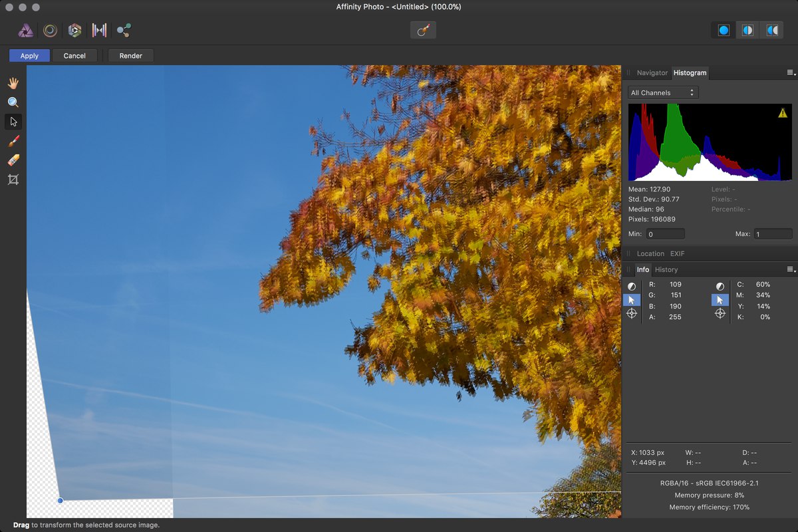Click the CMYK readout target sampler icon
This screenshot has height=532, width=798.
click(720, 313)
